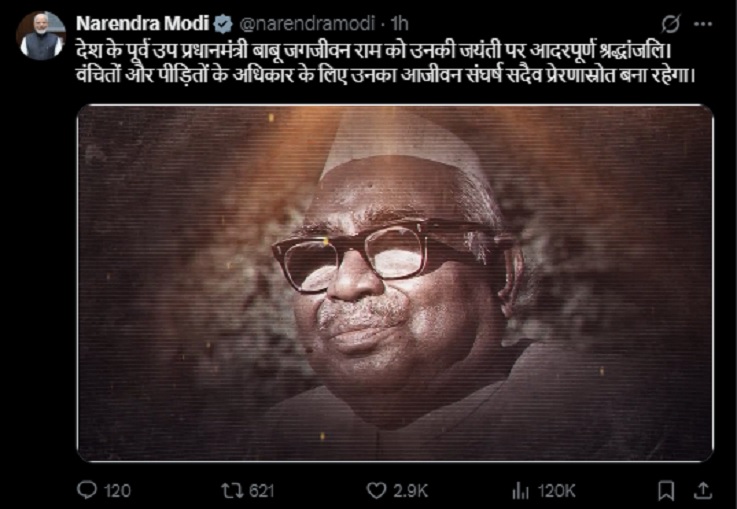Click the 120K views count
The width and height of the screenshot is (737, 509).
(557, 491)
